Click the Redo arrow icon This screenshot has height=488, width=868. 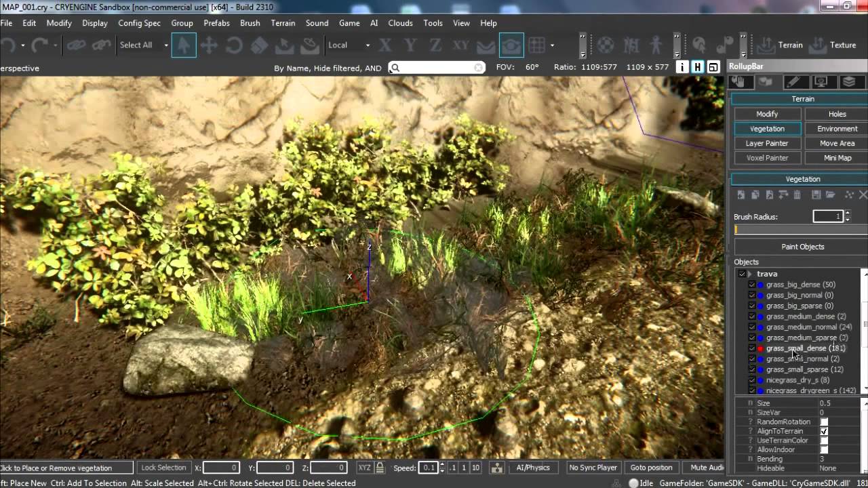click(39, 45)
